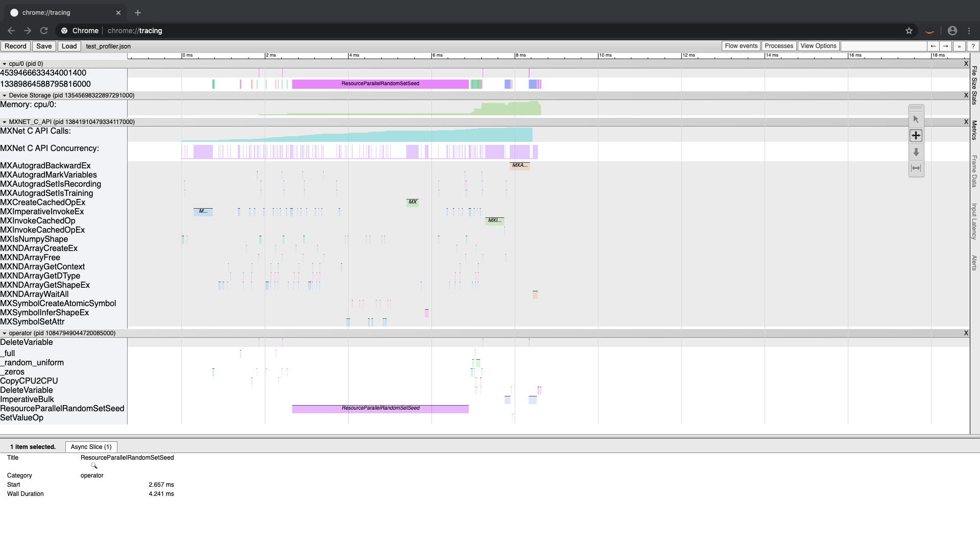Open the Processes dropdown
The width and height of the screenshot is (980, 551).
778,46
